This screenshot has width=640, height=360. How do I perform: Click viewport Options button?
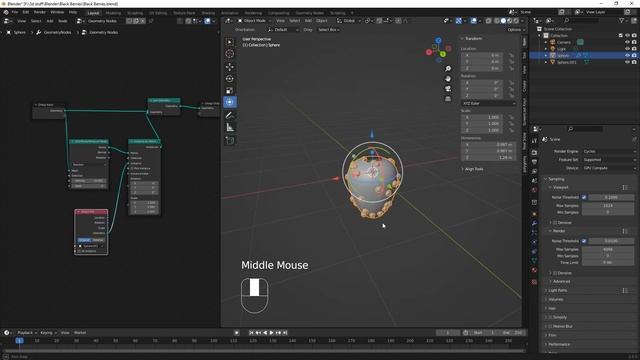point(515,30)
